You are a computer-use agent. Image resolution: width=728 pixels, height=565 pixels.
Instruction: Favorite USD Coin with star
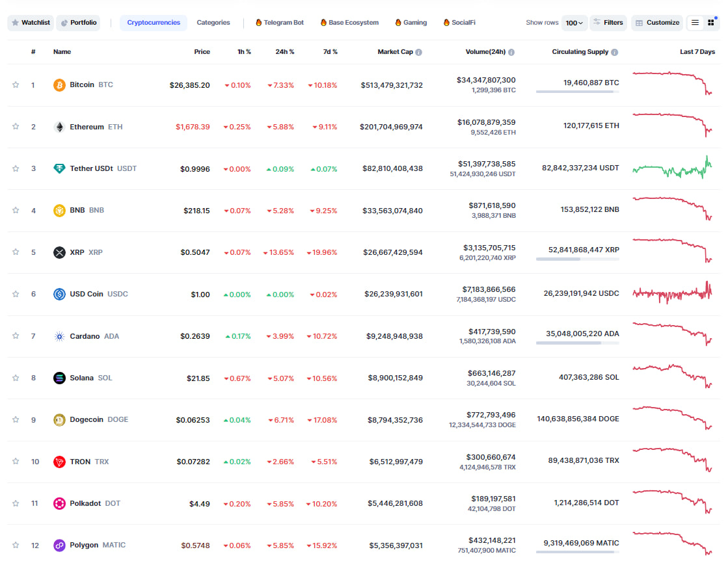click(x=16, y=294)
